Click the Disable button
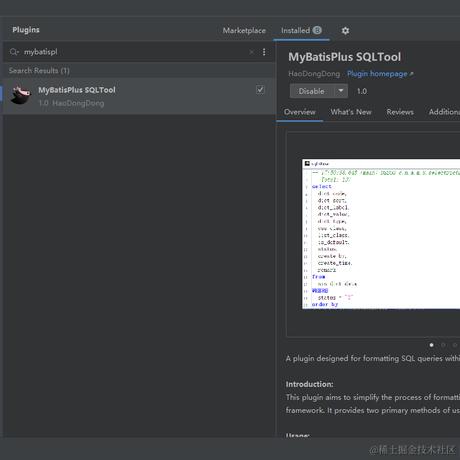 point(312,91)
